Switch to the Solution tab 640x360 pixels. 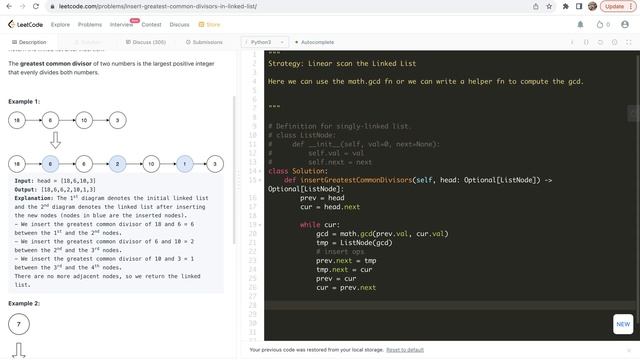[89, 42]
